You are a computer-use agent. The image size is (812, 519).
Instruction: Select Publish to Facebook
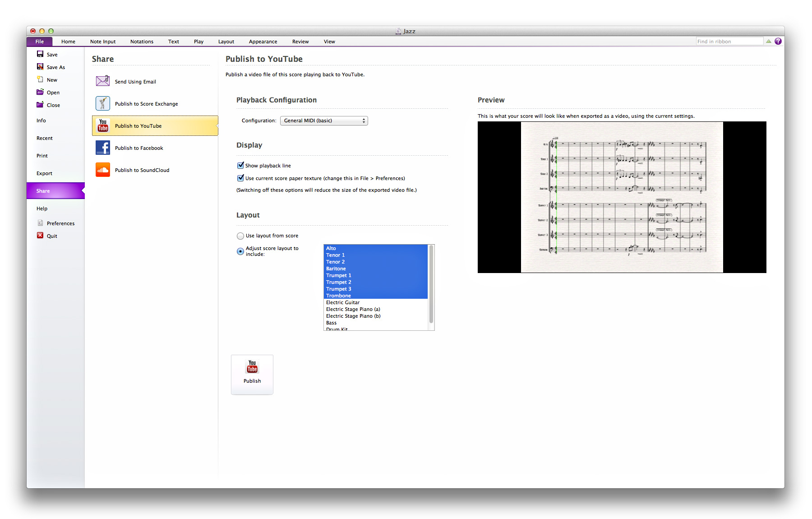(x=155, y=148)
